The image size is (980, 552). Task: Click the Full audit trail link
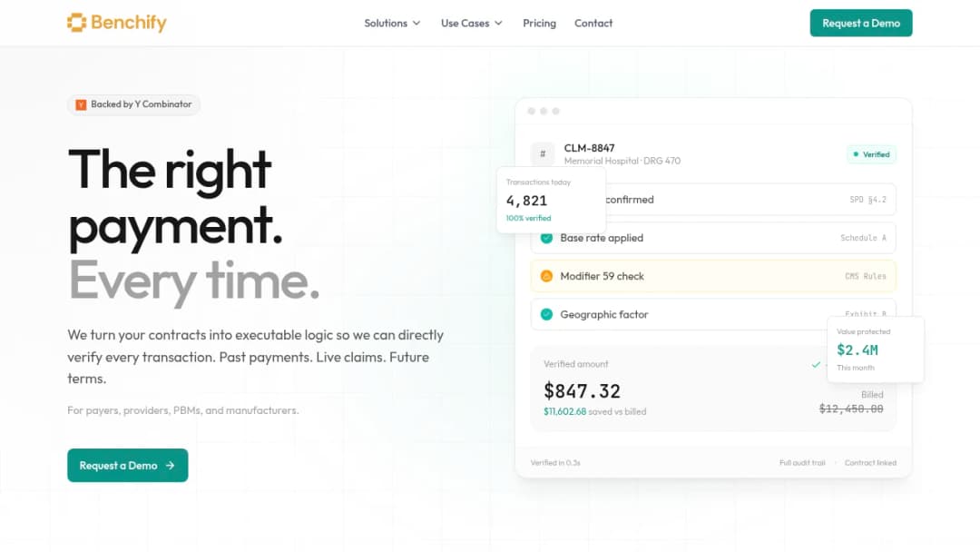pos(802,463)
